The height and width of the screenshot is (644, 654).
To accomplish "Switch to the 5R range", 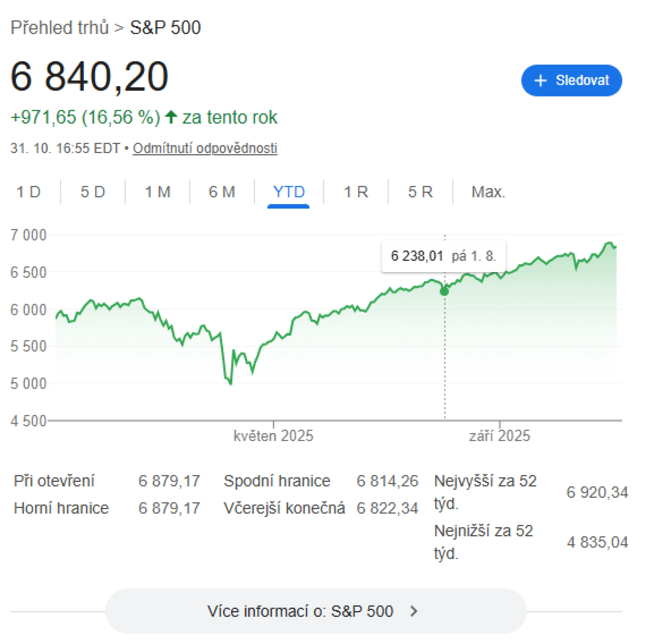I will 420,192.
